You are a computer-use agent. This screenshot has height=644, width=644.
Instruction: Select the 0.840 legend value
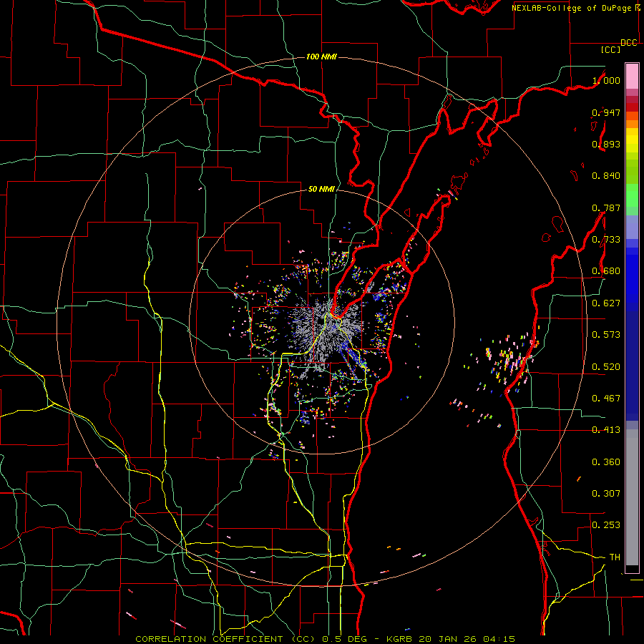[x=606, y=176]
